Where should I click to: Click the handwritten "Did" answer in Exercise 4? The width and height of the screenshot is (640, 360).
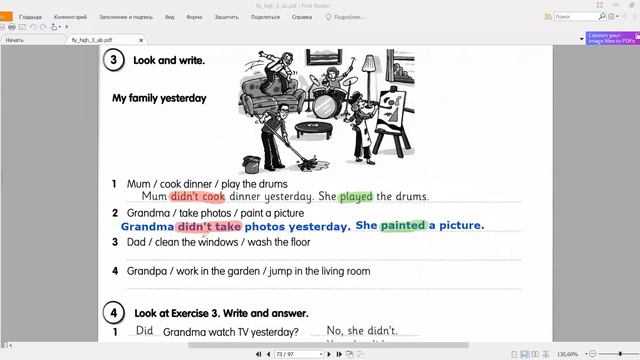144,331
